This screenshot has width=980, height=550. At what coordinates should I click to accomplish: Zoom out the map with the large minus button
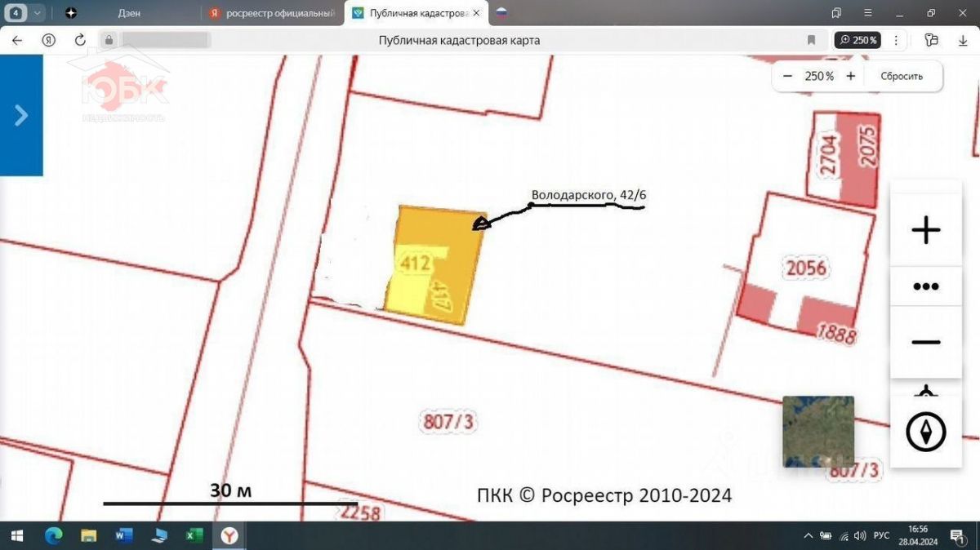[925, 342]
